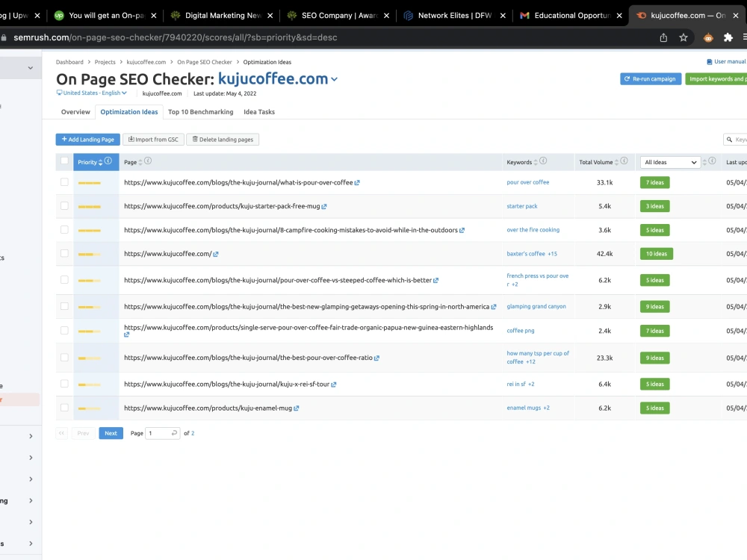747x560 pixels.
Task: Check the kujucoffee.com homepage row checkbox
Action: click(64, 253)
